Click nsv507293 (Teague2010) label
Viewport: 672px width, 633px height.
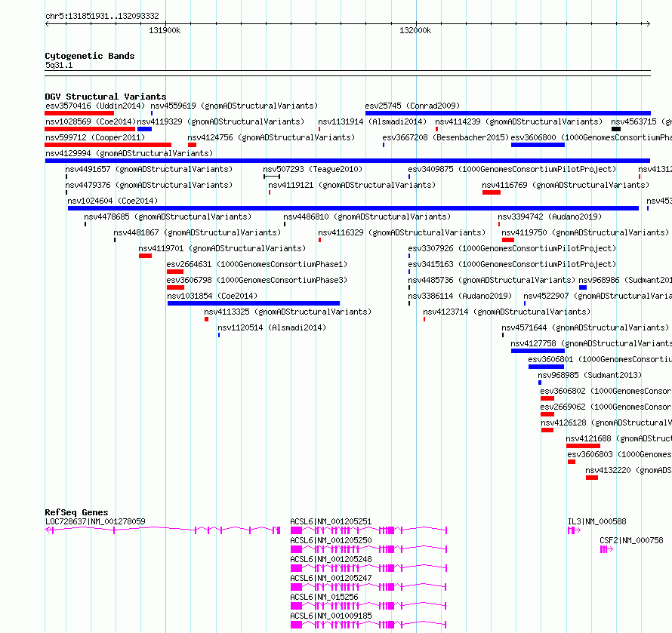(313, 169)
